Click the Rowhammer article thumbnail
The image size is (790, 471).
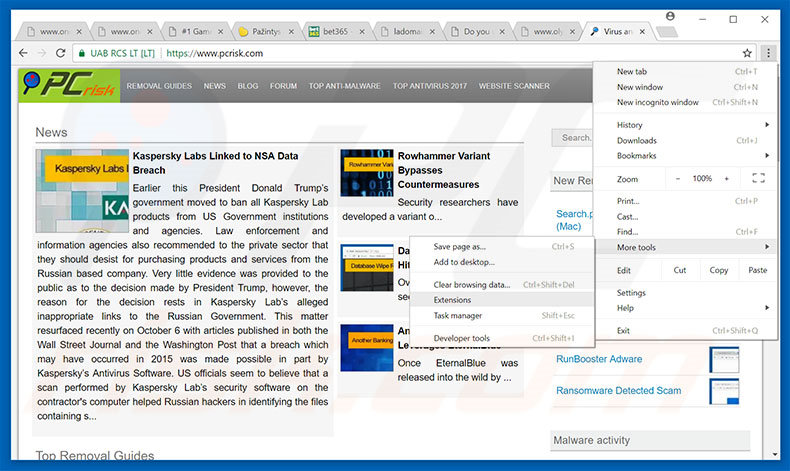(367, 173)
